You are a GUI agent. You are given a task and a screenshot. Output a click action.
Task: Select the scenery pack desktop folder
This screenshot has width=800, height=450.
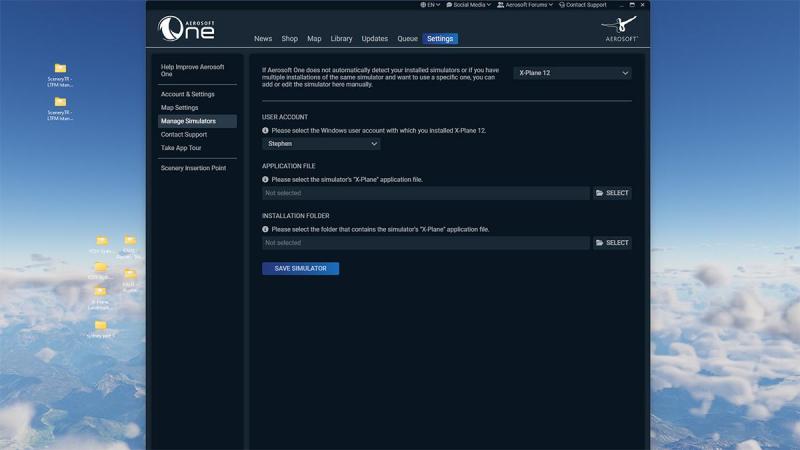pyautogui.click(x=101, y=329)
